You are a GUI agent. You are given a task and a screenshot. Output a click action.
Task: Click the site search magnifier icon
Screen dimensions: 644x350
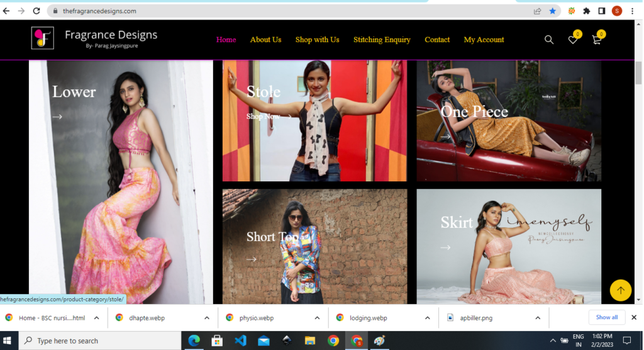(x=549, y=40)
